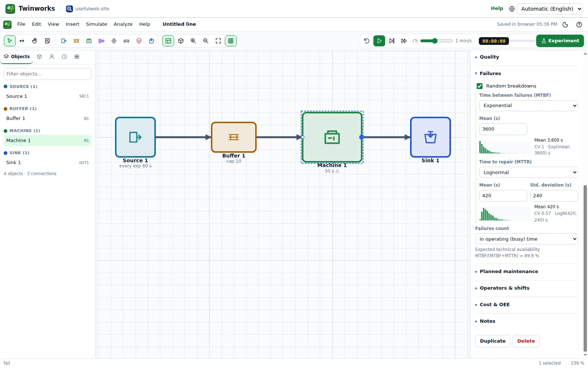Add a conveyor from the toolbar
Screen dimensions: 588x368
tap(126, 41)
